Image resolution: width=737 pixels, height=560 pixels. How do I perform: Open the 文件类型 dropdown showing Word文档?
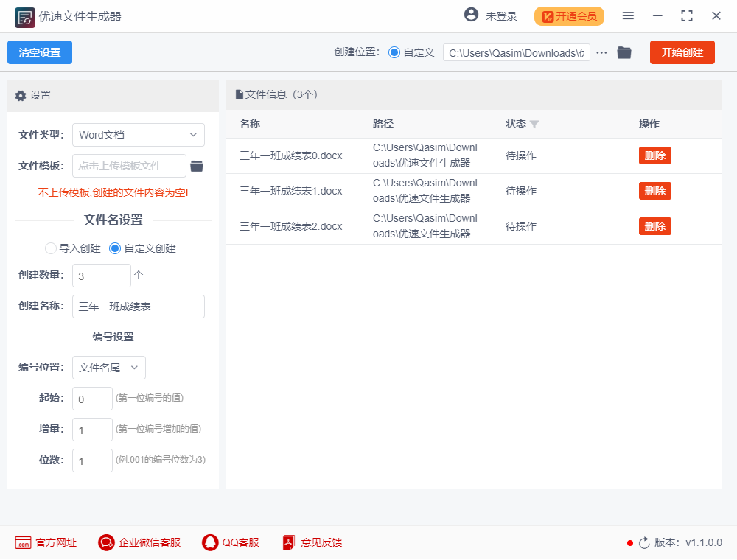[x=139, y=135]
